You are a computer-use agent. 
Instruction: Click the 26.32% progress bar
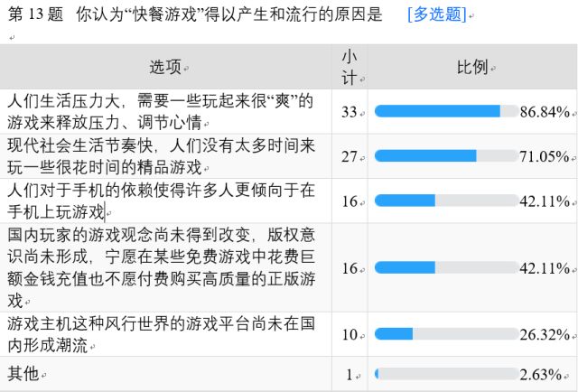pos(446,333)
